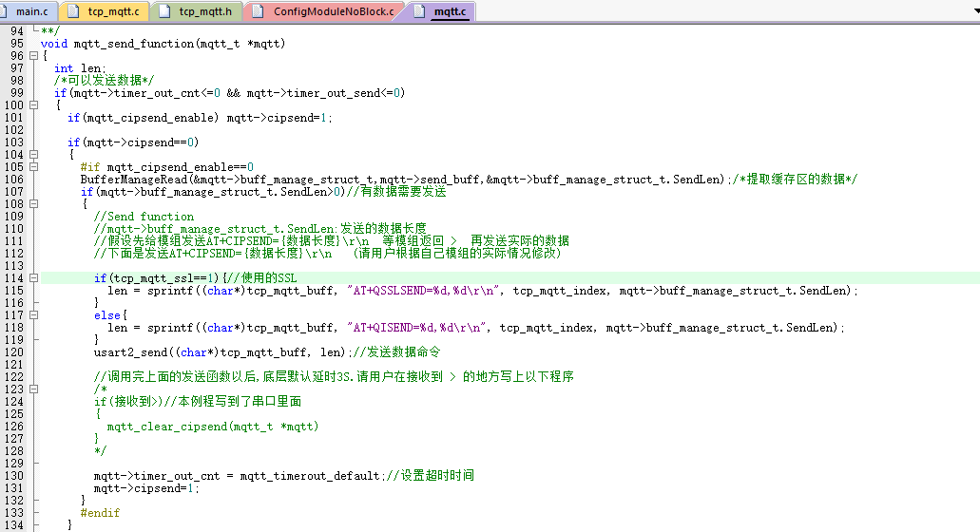Click the file icon on tcp_mqtt.h tab
The height and width of the screenshot is (532, 980).
166,11
